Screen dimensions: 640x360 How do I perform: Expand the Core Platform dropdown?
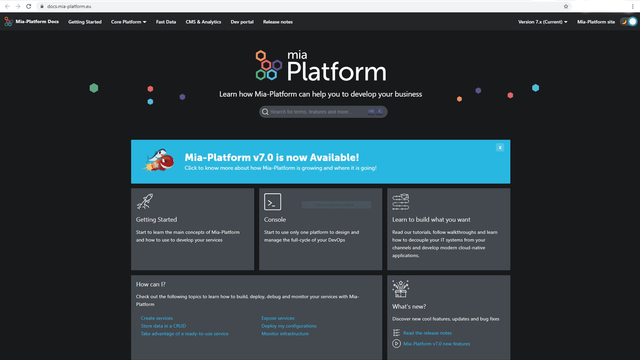(129, 22)
